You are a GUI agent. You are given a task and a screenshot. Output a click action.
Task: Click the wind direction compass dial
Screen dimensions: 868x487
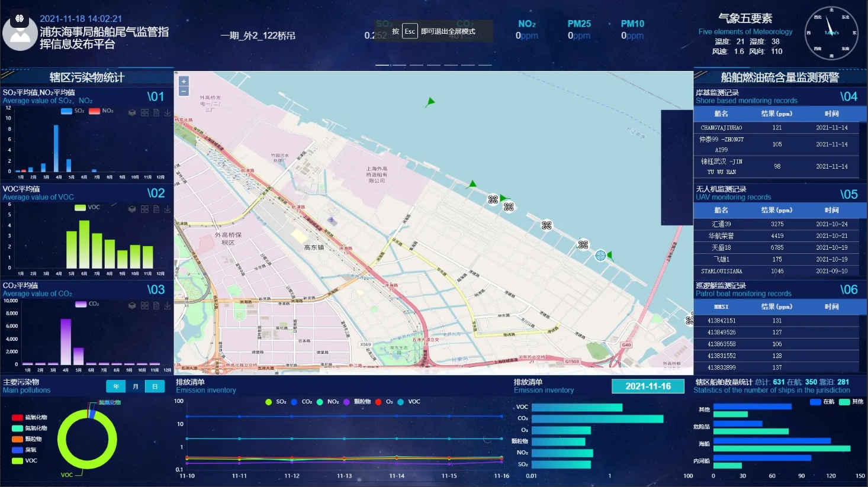click(831, 33)
